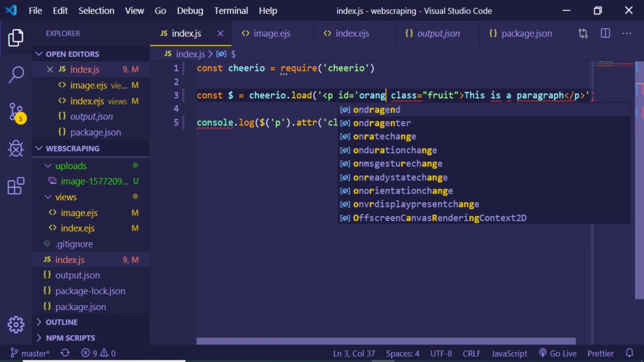644x362 pixels.
Task: Collapse the uploads folder
Action: click(x=48, y=166)
